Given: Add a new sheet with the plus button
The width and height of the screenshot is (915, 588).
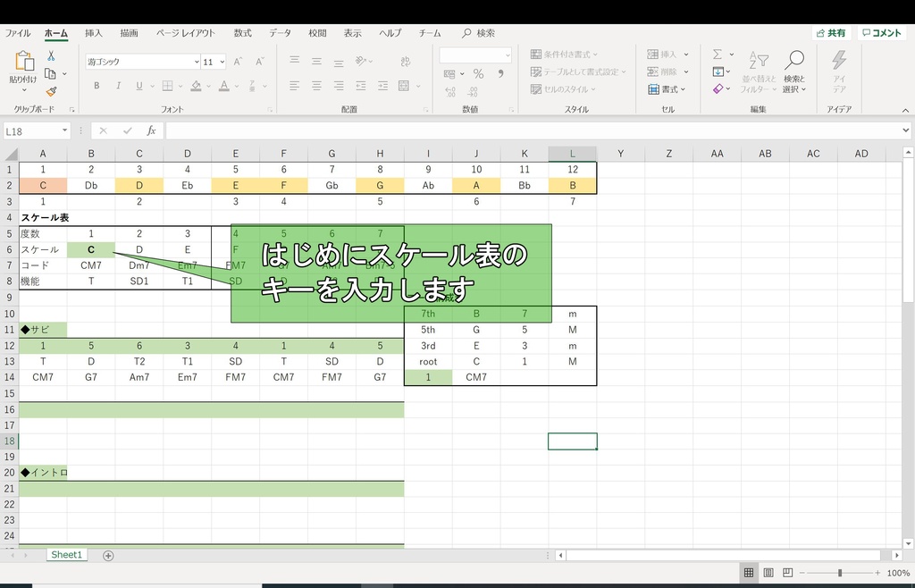Looking at the screenshot, I should tap(108, 555).
